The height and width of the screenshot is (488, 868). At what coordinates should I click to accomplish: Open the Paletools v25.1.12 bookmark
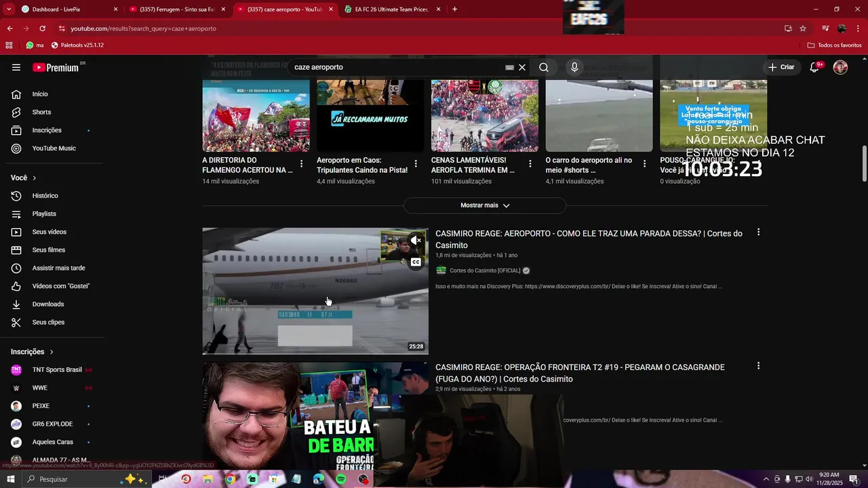click(x=77, y=45)
